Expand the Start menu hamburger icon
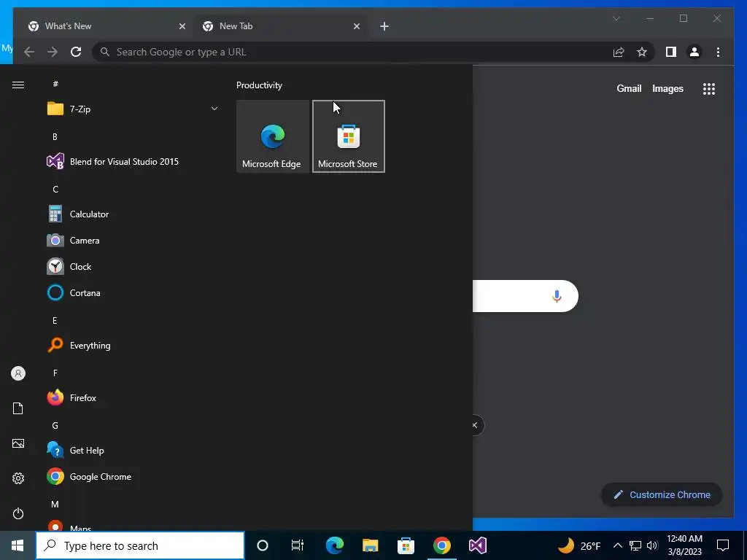Screen dimensions: 747x560 (x=18, y=85)
